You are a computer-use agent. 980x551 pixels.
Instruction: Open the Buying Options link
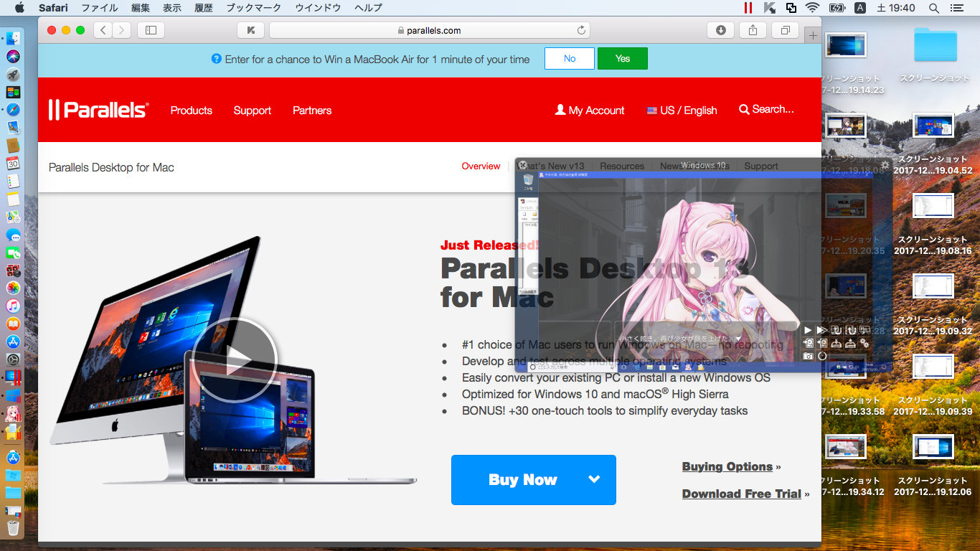pyautogui.click(x=727, y=467)
